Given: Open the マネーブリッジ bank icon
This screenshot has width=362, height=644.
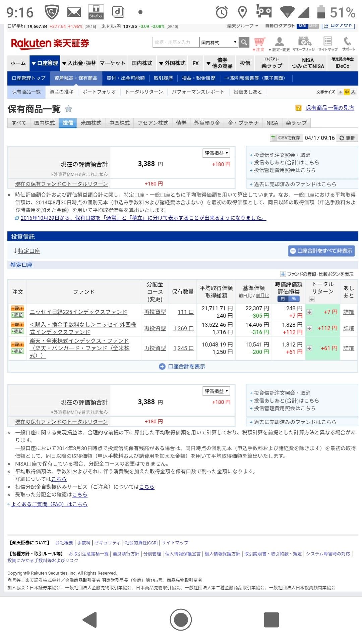Looking at the screenshot, I should 304,44.
